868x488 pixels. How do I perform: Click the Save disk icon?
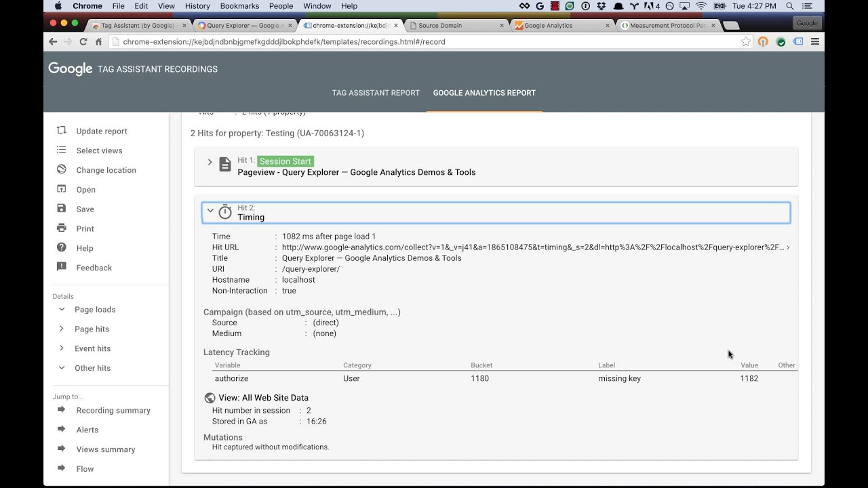click(x=62, y=208)
